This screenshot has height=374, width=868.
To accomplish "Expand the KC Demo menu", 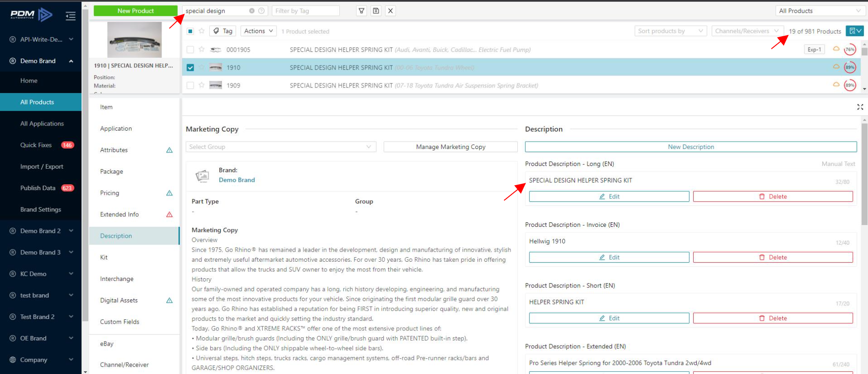I will (x=71, y=274).
